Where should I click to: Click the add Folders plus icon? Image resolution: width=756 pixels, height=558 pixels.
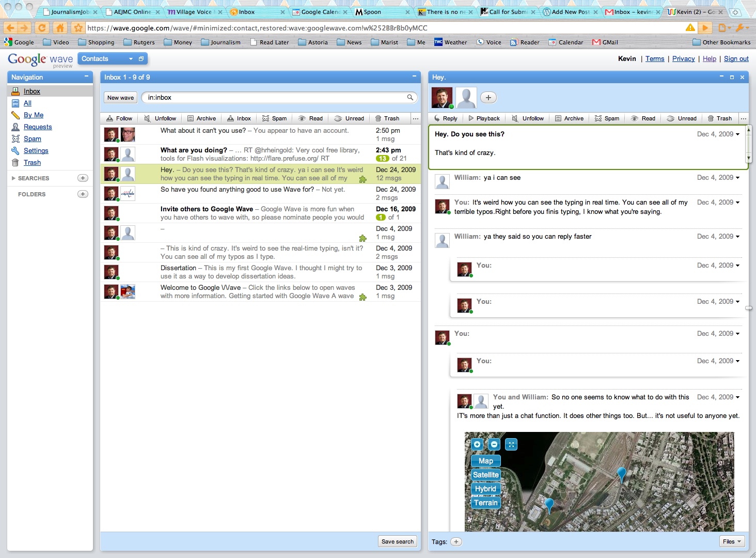pyautogui.click(x=83, y=194)
